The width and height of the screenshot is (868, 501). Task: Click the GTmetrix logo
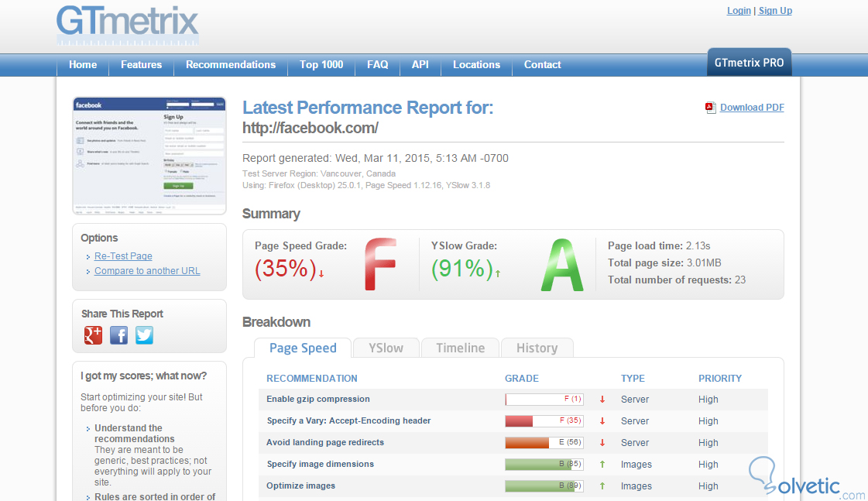click(127, 25)
